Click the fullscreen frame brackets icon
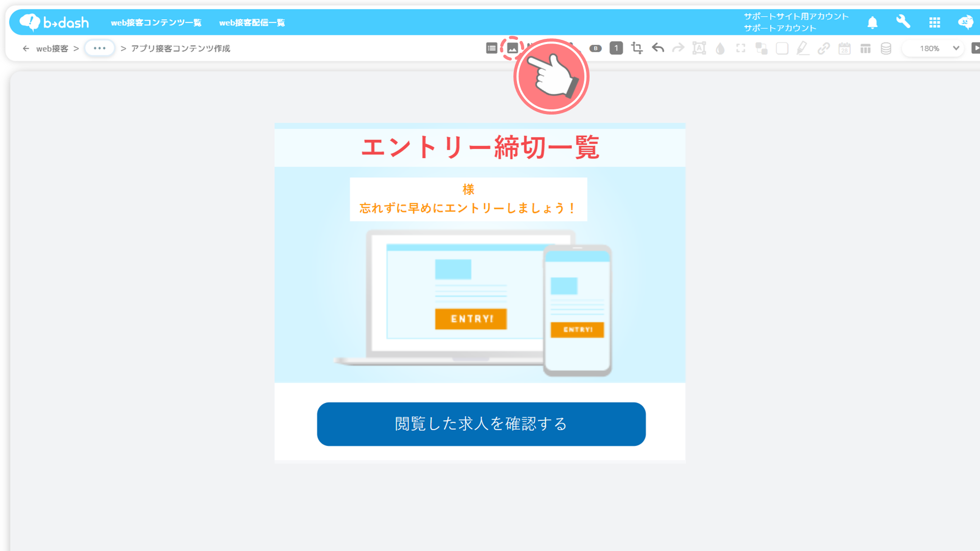The image size is (980, 551). (x=740, y=48)
